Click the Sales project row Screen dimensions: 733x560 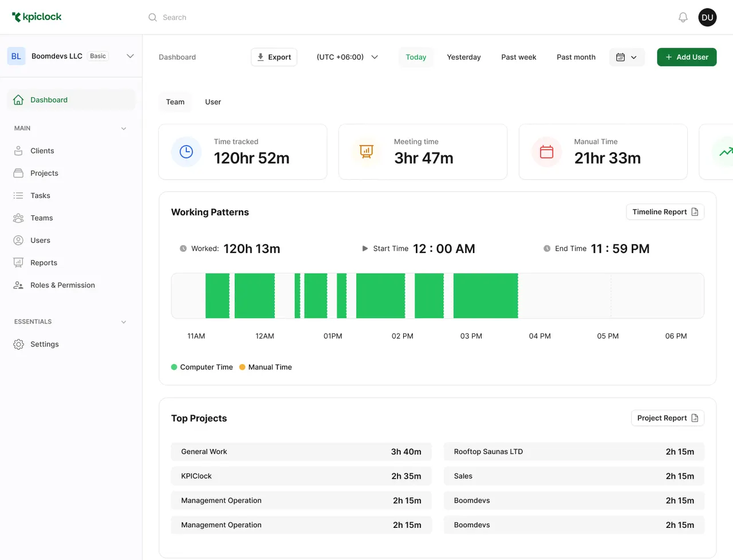tap(574, 476)
